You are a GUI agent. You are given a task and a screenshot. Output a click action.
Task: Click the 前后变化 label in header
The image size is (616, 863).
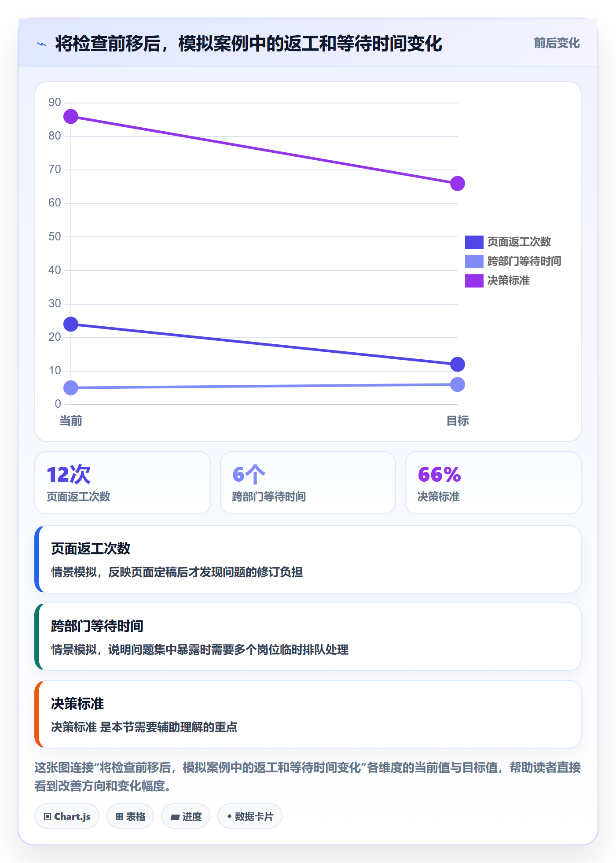(557, 43)
